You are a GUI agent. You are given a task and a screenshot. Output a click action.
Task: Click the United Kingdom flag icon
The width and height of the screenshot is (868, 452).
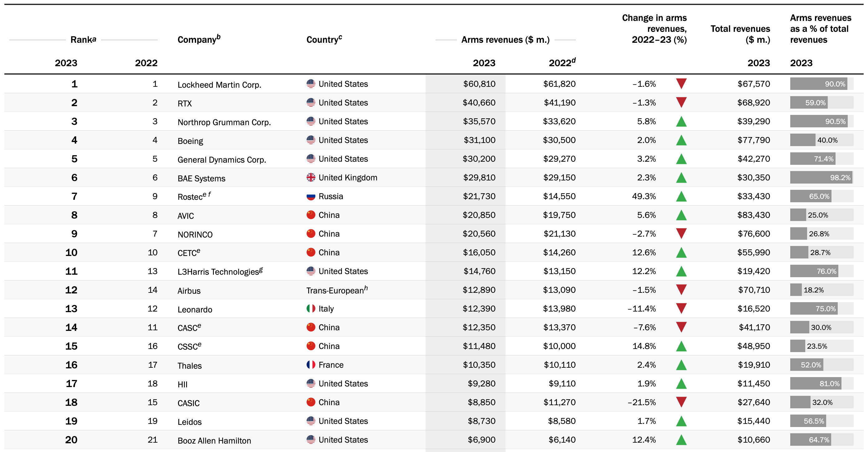(x=311, y=178)
